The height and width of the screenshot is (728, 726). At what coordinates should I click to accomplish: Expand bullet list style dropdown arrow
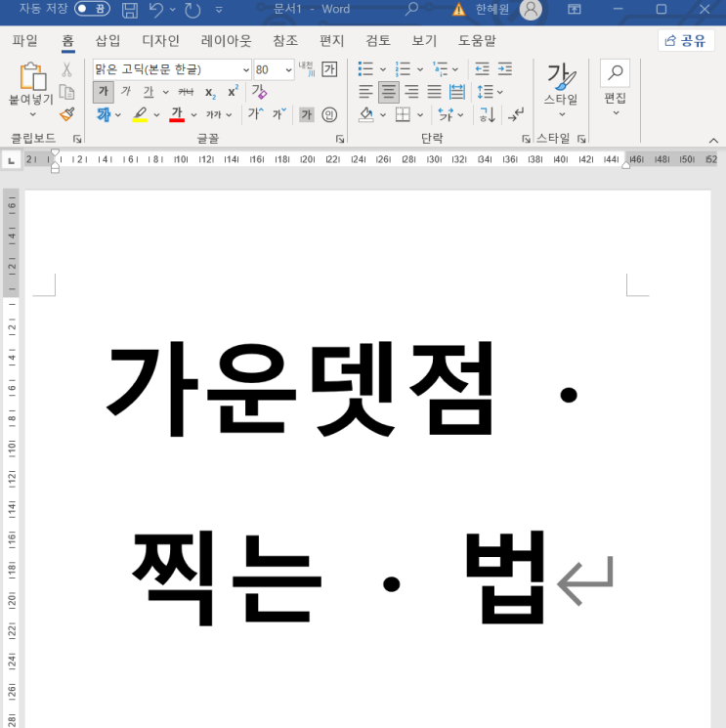click(x=383, y=69)
